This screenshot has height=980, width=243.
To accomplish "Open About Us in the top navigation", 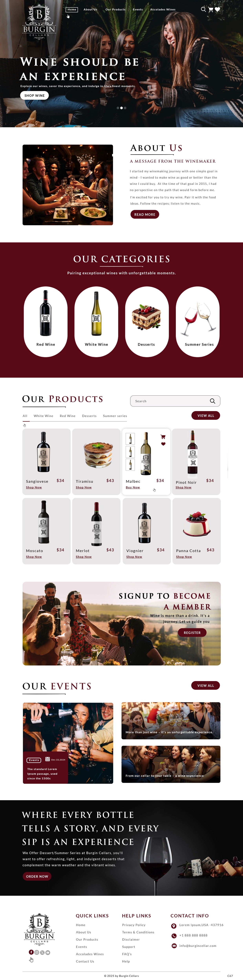I will (x=90, y=10).
